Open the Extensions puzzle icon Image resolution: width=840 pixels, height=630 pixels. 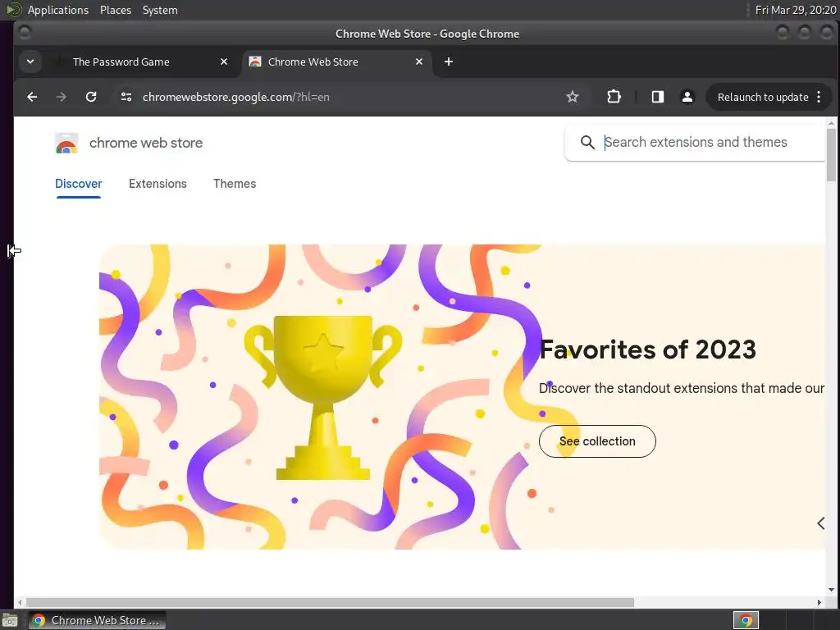[x=614, y=97]
